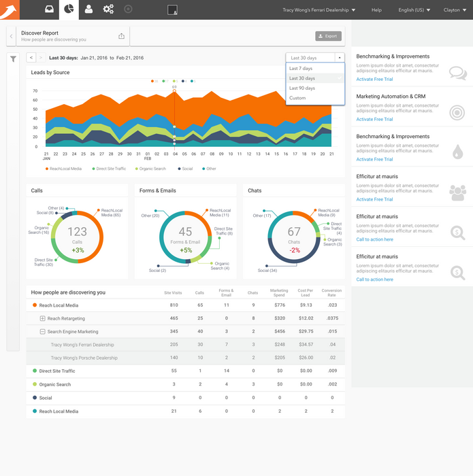Click the previous date range arrow

pos(31,57)
